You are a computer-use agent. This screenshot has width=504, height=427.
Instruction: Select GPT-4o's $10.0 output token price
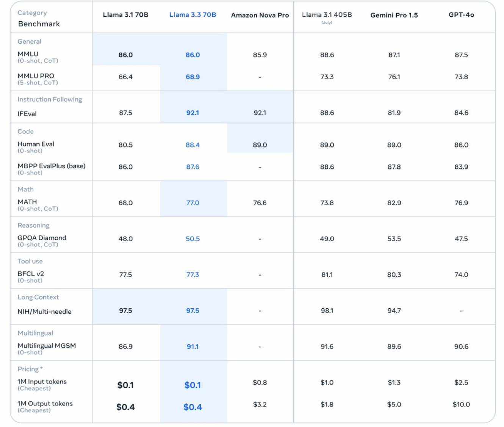(x=461, y=405)
